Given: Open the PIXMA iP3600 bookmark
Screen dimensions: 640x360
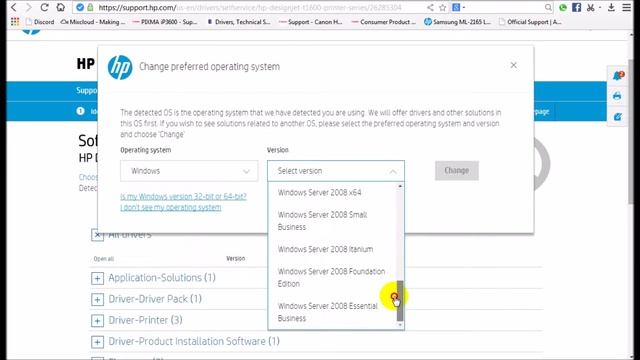Looking at the screenshot, I should tap(165, 22).
